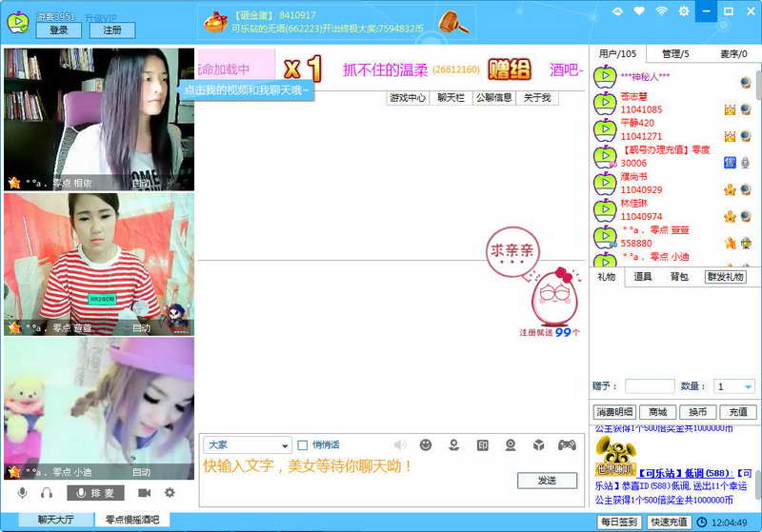Switch to the 用户/105 tab
762x532 pixels.
coord(617,54)
